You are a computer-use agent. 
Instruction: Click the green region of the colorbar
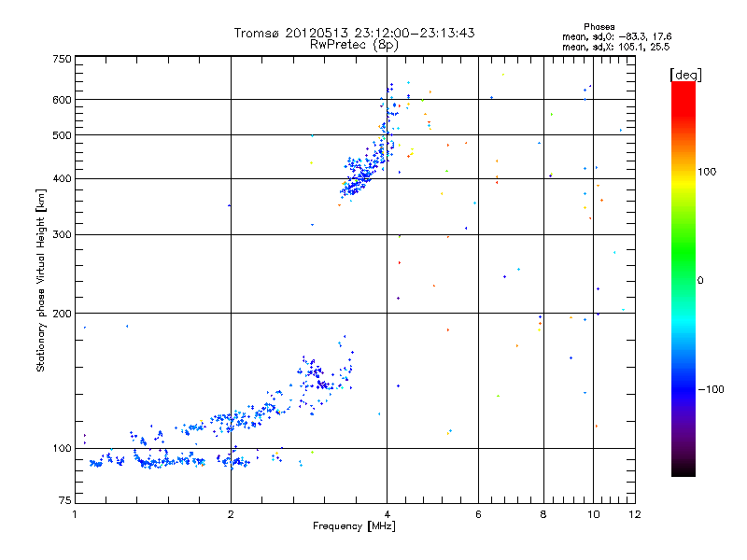tap(684, 252)
